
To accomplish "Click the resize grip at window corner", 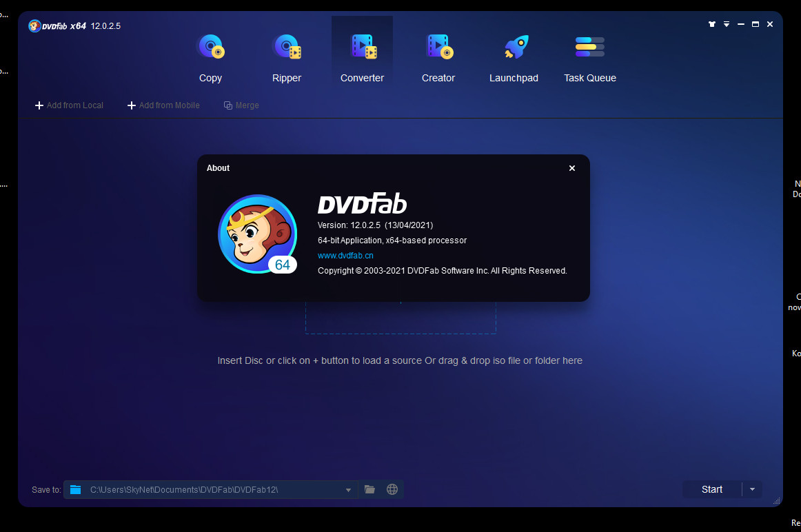I will [x=777, y=501].
